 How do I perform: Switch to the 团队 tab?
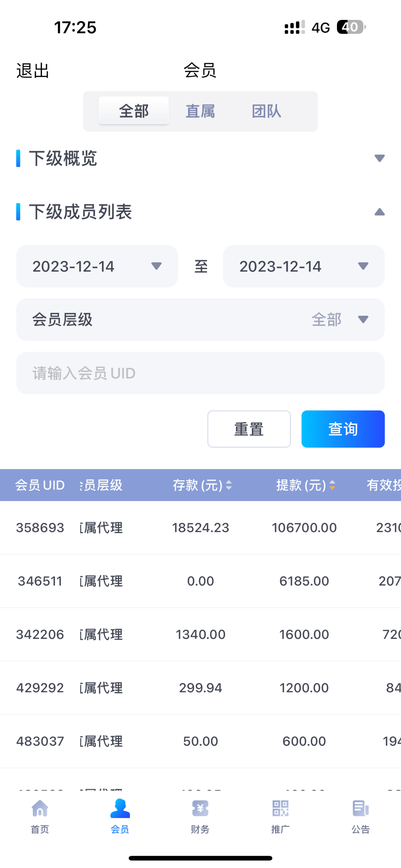(x=266, y=111)
